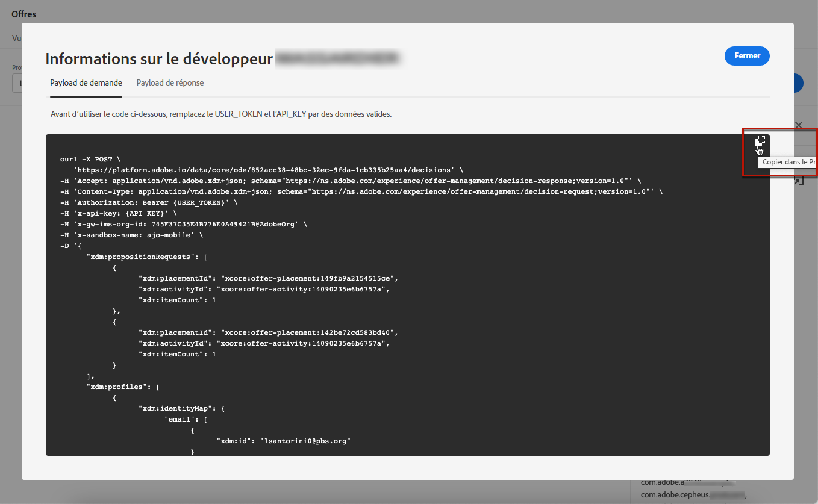Click the platform.adobe.io decisions URL line
Viewport: 818px width, 504px height.
268,170
